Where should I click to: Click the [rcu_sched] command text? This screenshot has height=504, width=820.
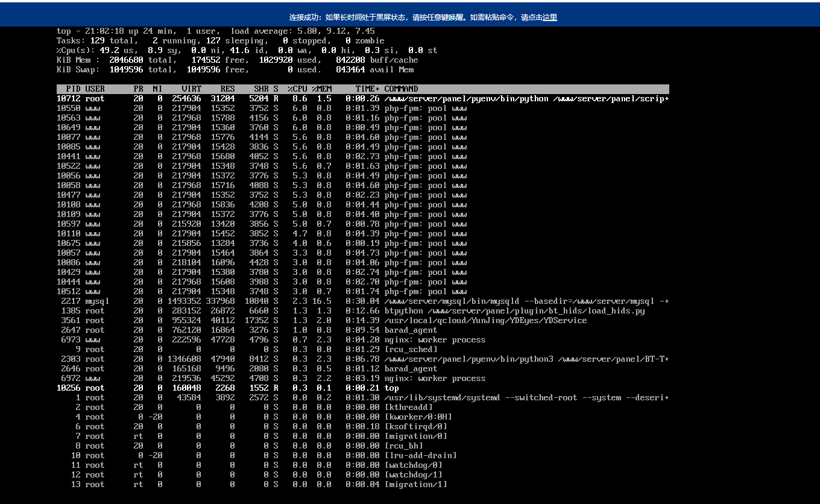coord(411,349)
